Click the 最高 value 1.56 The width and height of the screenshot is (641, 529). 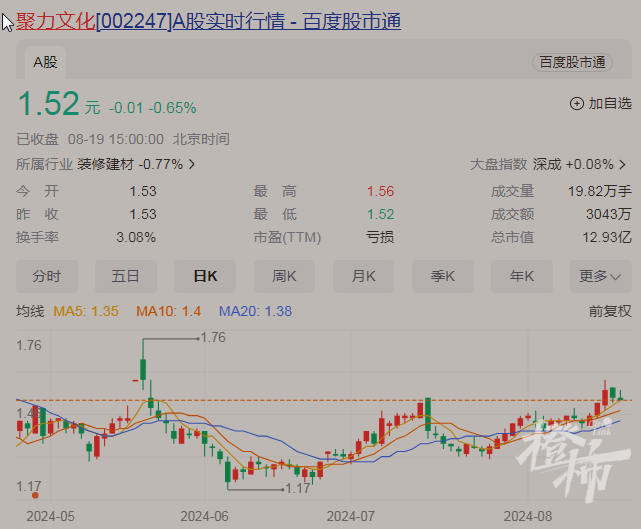pos(380,191)
